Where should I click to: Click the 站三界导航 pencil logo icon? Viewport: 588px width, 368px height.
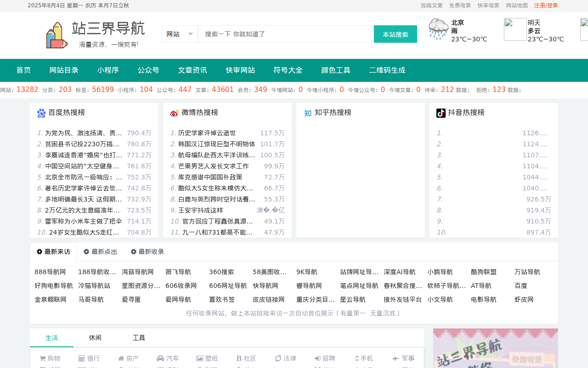(57, 35)
